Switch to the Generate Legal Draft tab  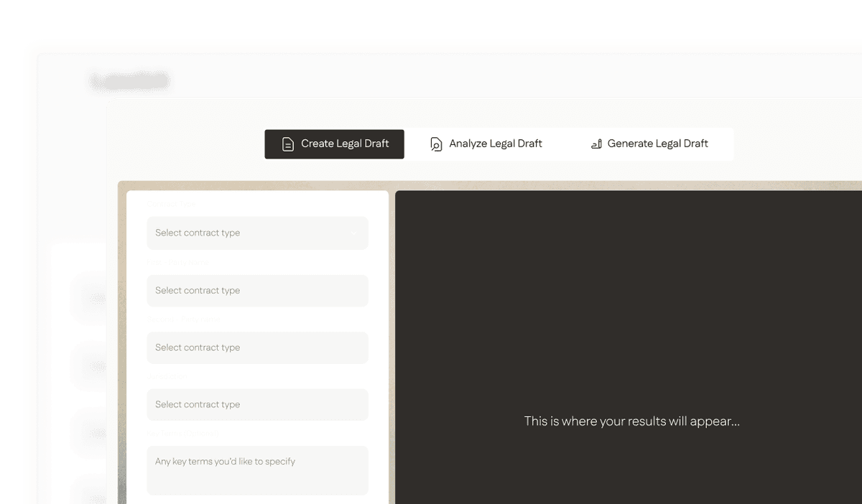649,144
